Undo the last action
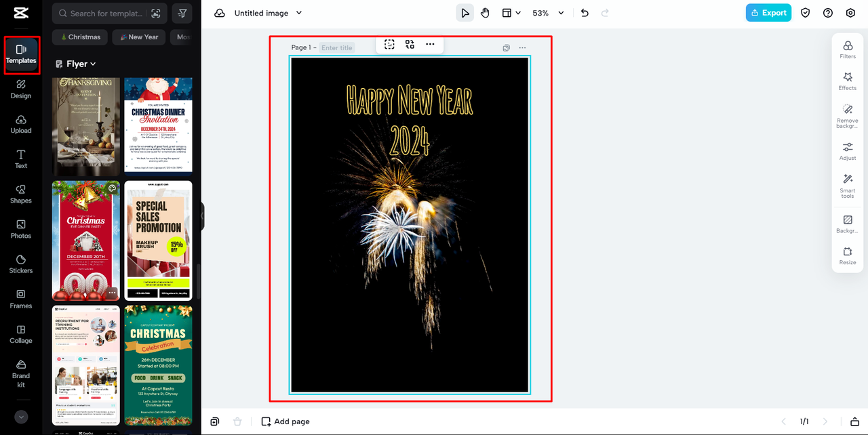The image size is (868, 435). pos(585,13)
